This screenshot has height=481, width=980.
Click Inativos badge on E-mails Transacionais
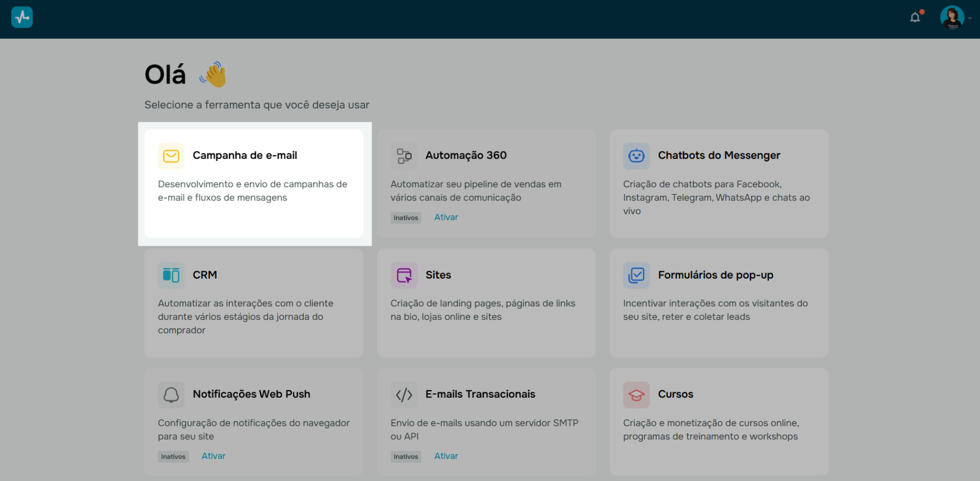(x=406, y=457)
